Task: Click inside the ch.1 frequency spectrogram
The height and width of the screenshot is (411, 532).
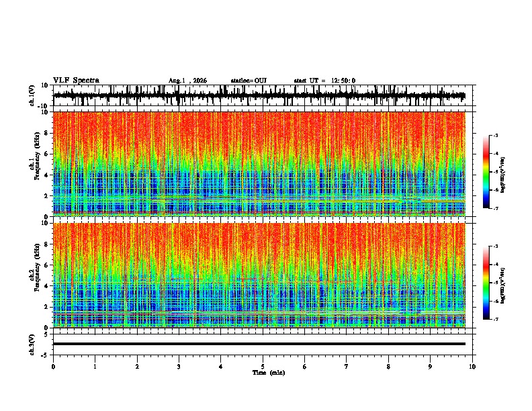Action: [259, 164]
